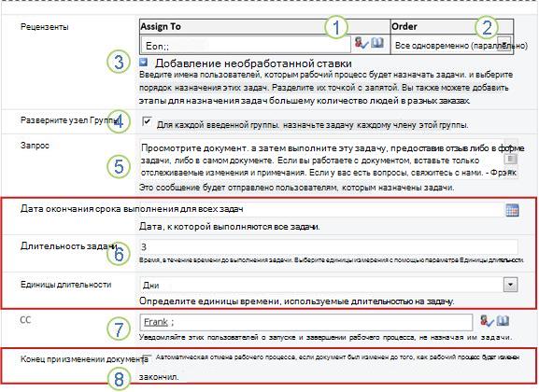Click the check names icon next to the CC field
Viewport: 539px width, 392px height.
[x=487, y=321]
